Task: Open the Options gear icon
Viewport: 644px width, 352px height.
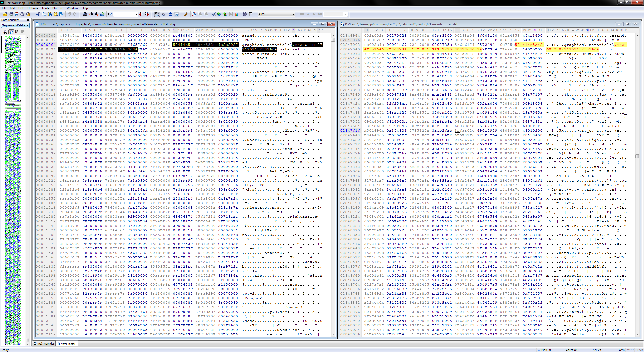Action: click(245, 14)
